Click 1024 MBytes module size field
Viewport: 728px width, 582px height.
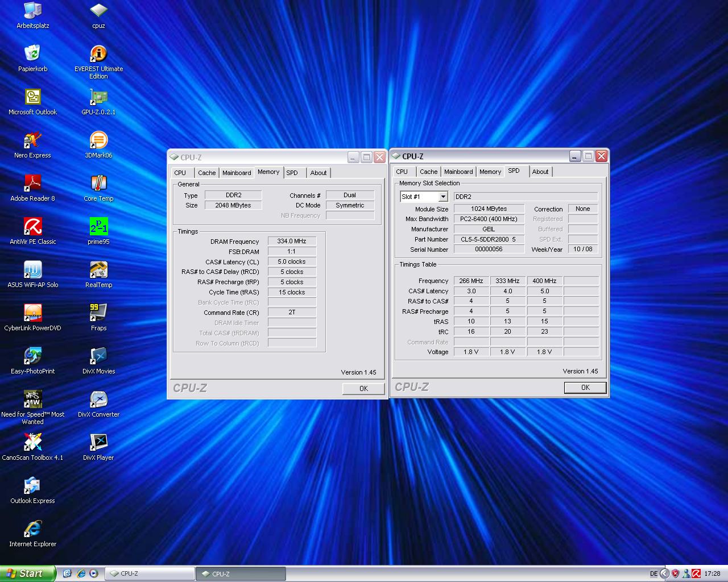click(489, 209)
